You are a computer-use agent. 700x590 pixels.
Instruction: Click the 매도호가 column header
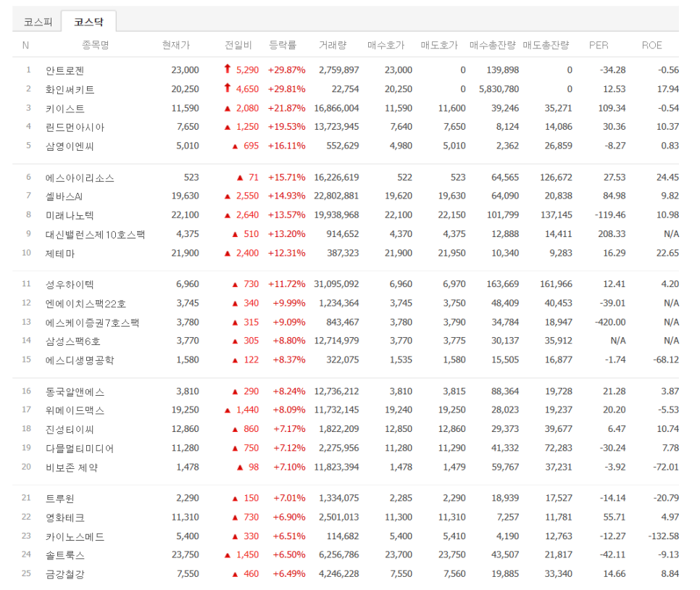439,45
